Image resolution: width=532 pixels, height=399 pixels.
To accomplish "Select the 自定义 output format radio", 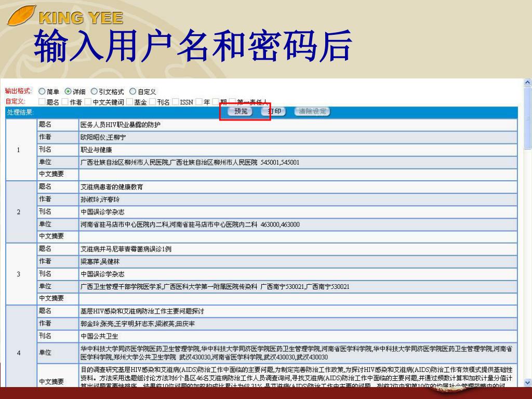I will 132,91.
